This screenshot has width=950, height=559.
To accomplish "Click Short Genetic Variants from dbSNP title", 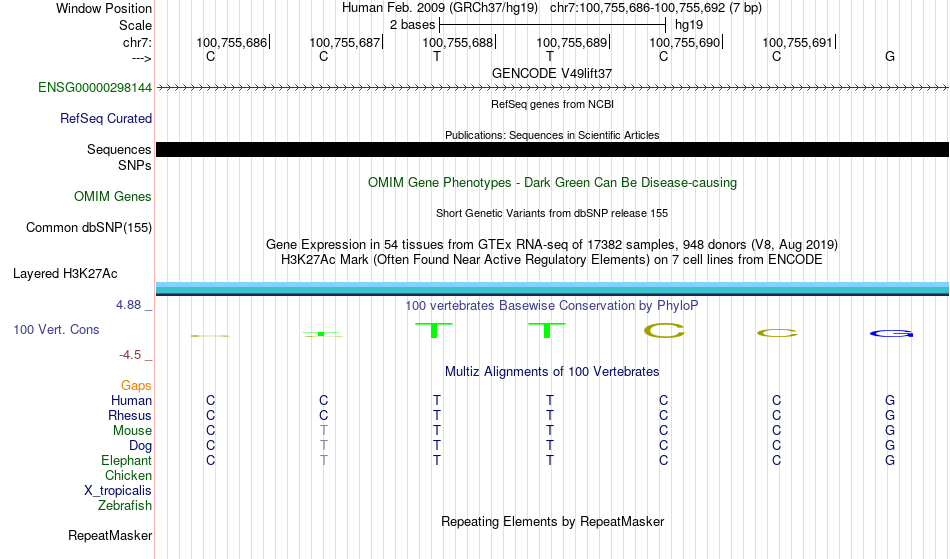I will click(552, 213).
